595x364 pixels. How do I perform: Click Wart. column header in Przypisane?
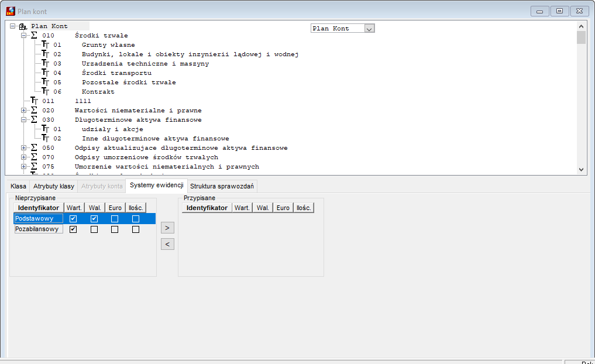[242, 208]
